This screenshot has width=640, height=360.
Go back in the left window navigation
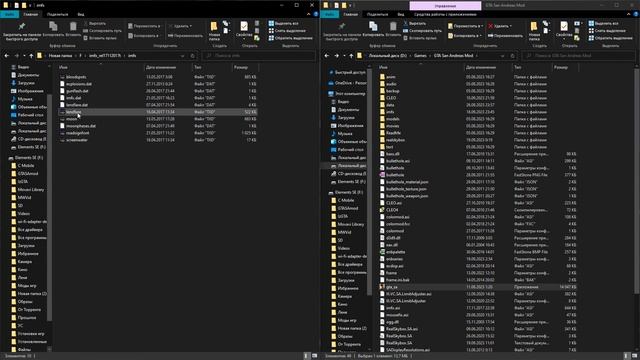pyautogui.click(x=7, y=56)
